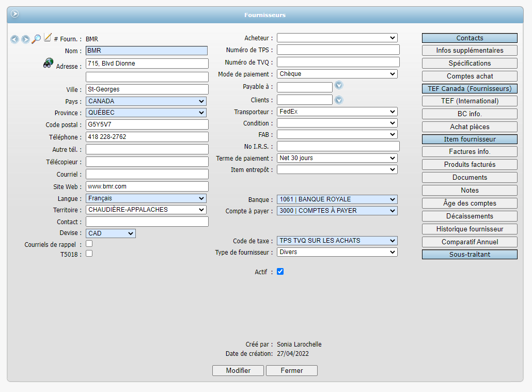Screen dimensions: 532x392
Task: Click the Modifier button
Action: [x=238, y=371]
